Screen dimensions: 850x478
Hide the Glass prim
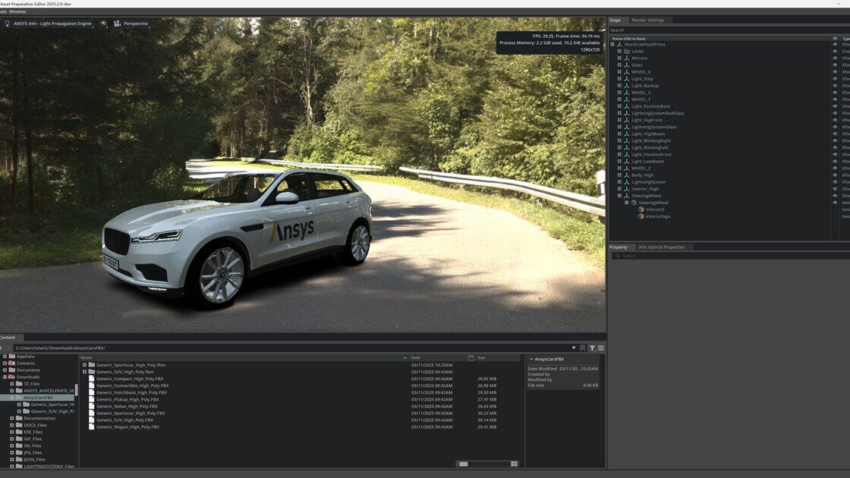(835, 65)
